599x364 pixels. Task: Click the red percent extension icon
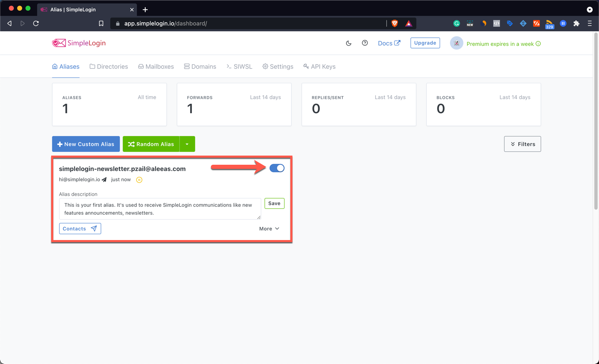pyautogui.click(x=537, y=23)
